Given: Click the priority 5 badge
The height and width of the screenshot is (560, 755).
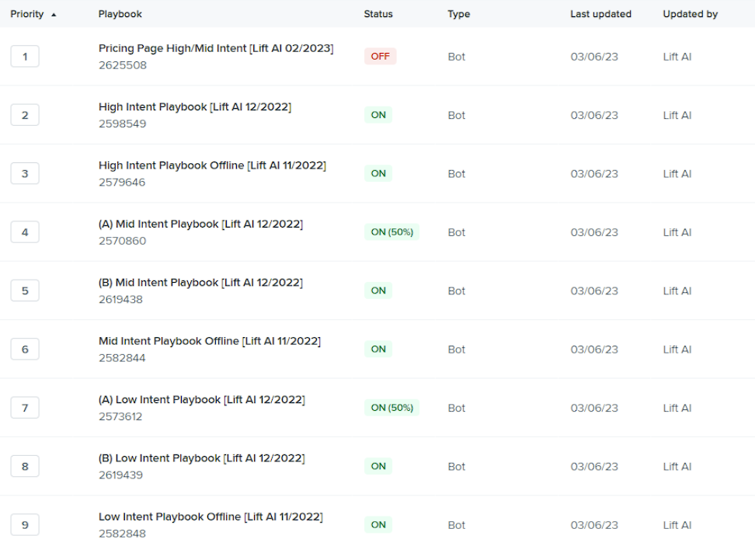Looking at the screenshot, I should (x=24, y=290).
